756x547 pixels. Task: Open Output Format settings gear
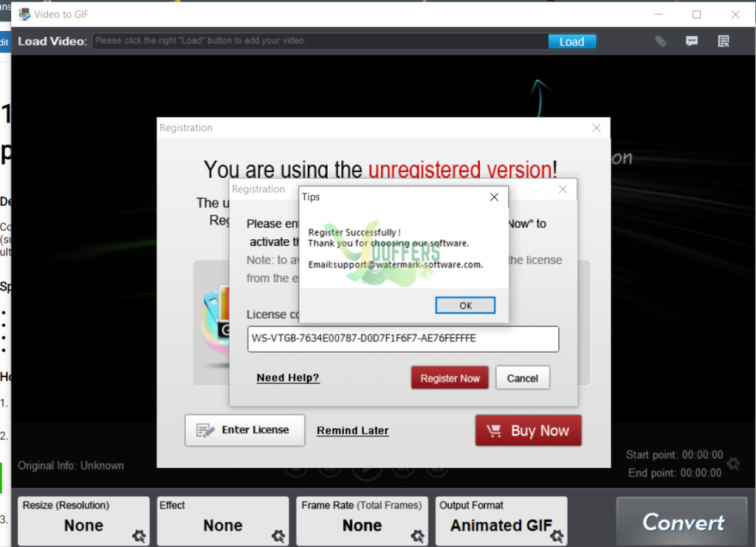coord(557,535)
